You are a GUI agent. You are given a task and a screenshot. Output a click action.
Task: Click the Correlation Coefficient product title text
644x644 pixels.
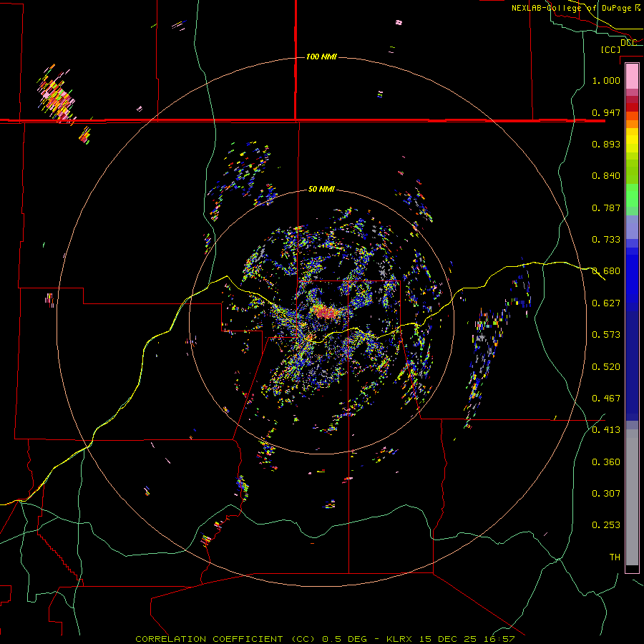coord(225,639)
